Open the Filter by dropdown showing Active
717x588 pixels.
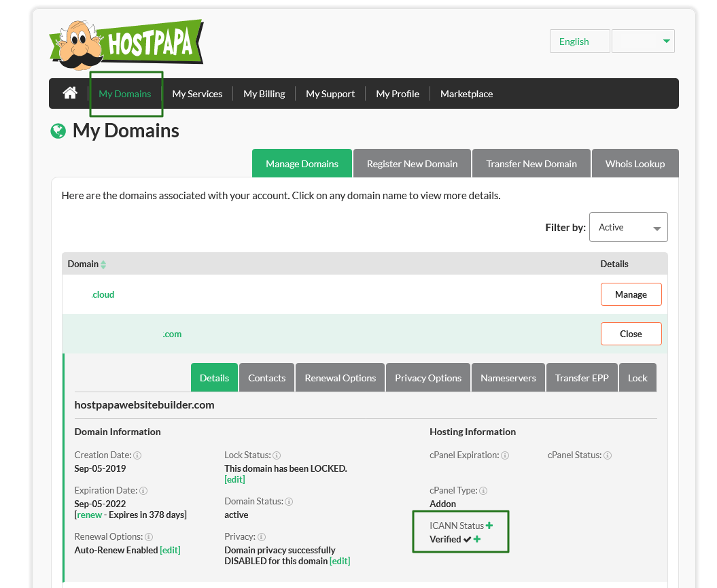pos(628,227)
